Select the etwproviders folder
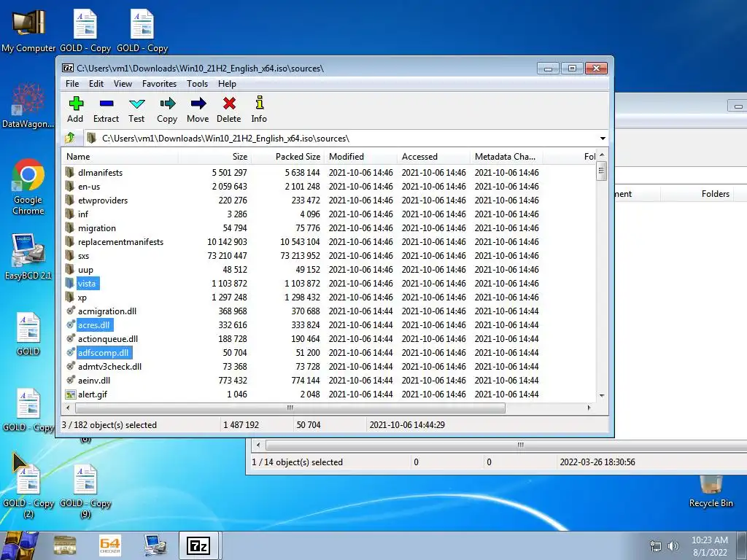Viewport: 747px width, 560px height. tap(103, 200)
